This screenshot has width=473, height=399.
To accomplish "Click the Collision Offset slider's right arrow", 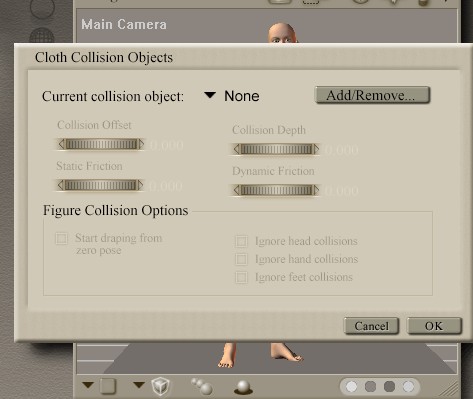I will coord(141,144).
